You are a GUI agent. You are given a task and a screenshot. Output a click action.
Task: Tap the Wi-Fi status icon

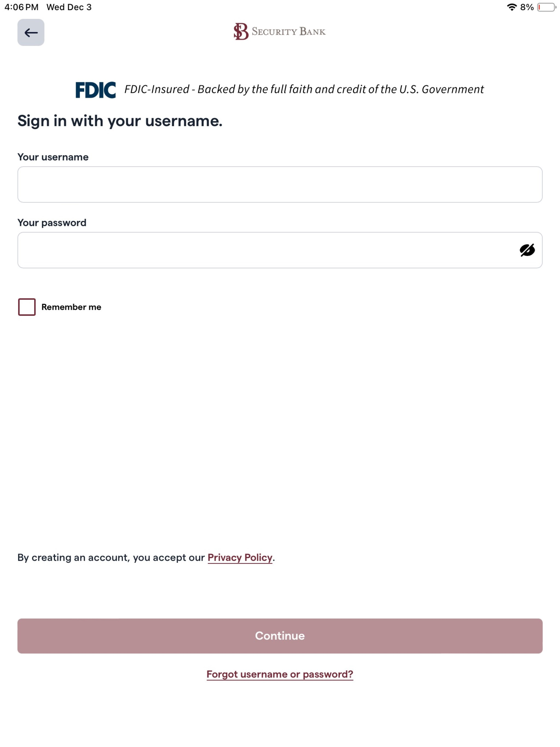coord(512,7)
